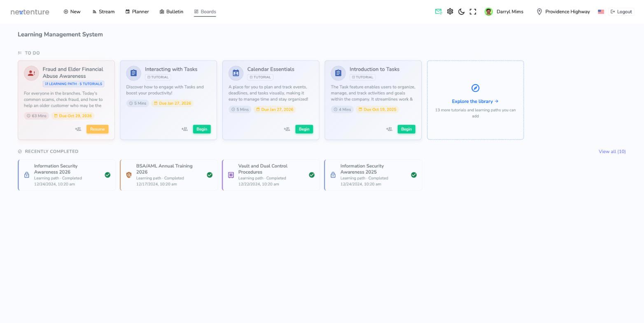The height and width of the screenshot is (323, 644).
Task: Click assign-people icon on Interacting with Tasks
Action: point(184,129)
